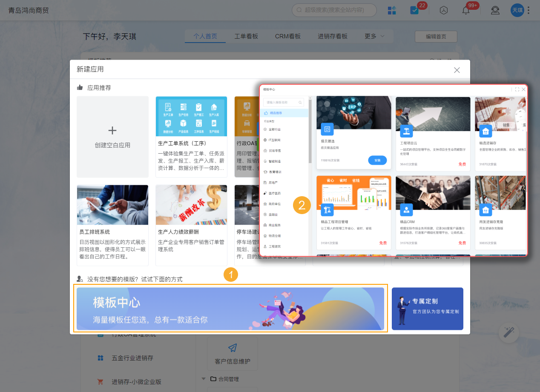Image resolution: width=540 pixels, height=392 pixels.
Task: Collapse the 合同管理 folder tree
Action: click(x=204, y=379)
